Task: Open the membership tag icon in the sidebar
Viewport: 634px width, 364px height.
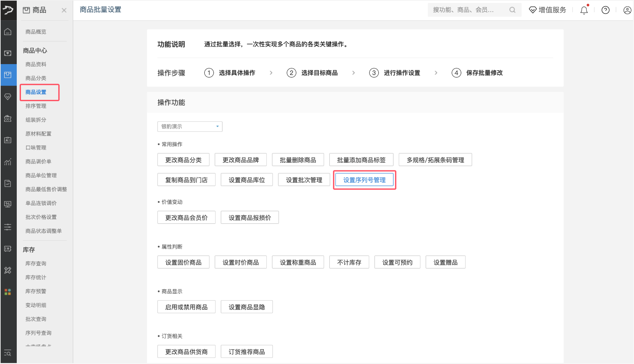Action: pos(8,97)
